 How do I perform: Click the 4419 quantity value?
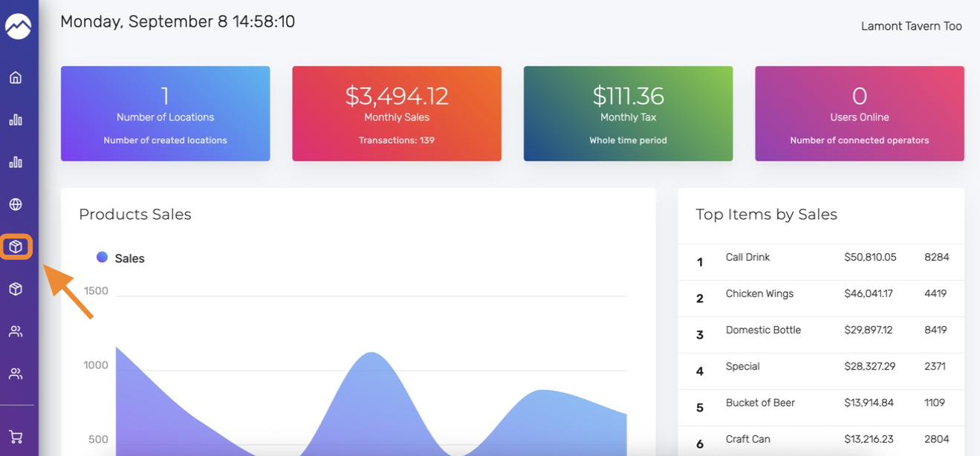point(935,293)
